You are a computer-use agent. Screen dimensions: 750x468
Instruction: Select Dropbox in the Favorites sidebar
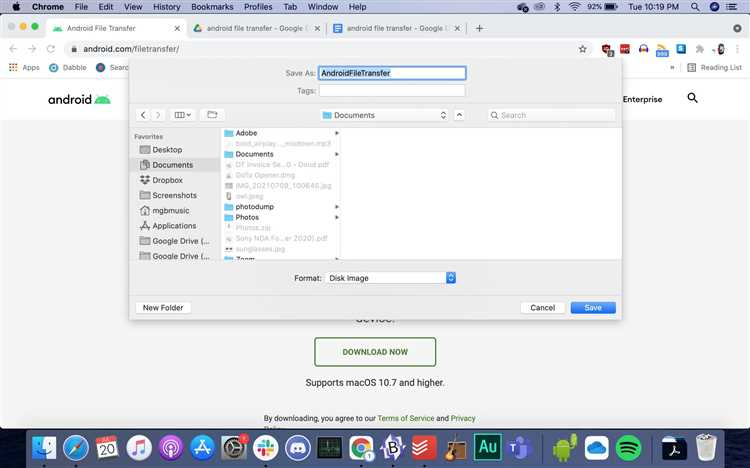click(x=167, y=180)
